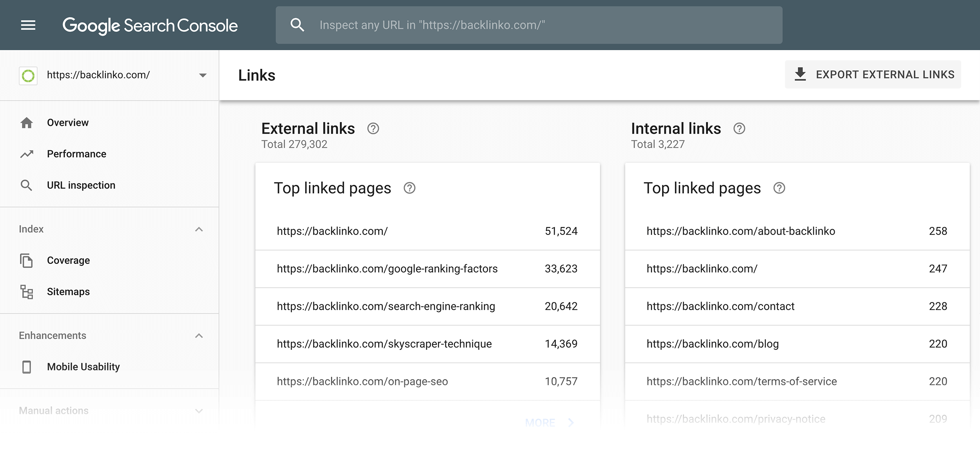The image size is (980, 466).
Task: Click the search/inspect URL icon
Action: pos(298,25)
